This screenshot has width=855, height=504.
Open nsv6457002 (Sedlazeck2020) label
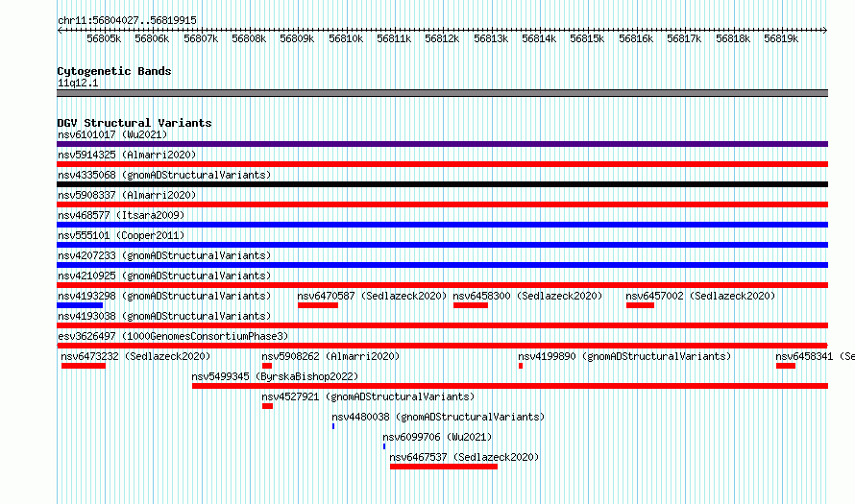(x=700, y=296)
